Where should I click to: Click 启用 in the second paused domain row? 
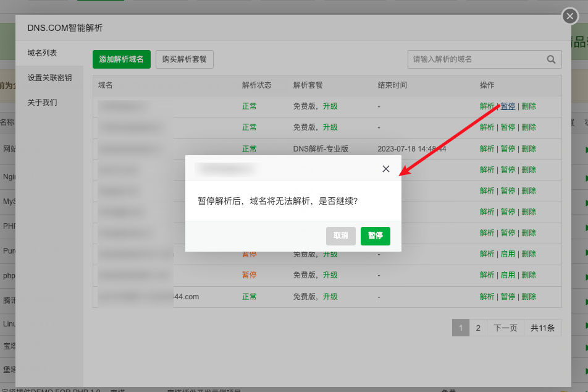[508, 275]
